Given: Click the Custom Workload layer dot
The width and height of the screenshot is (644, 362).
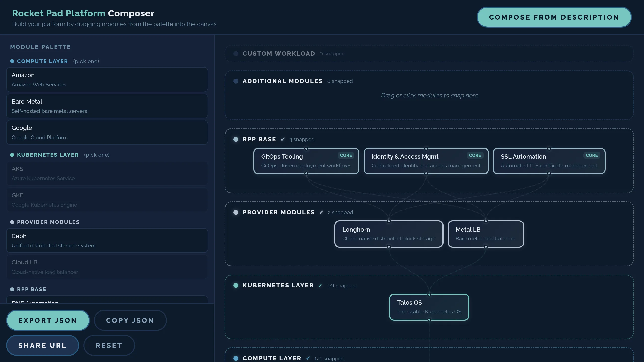Looking at the screenshot, I should 236,54.
